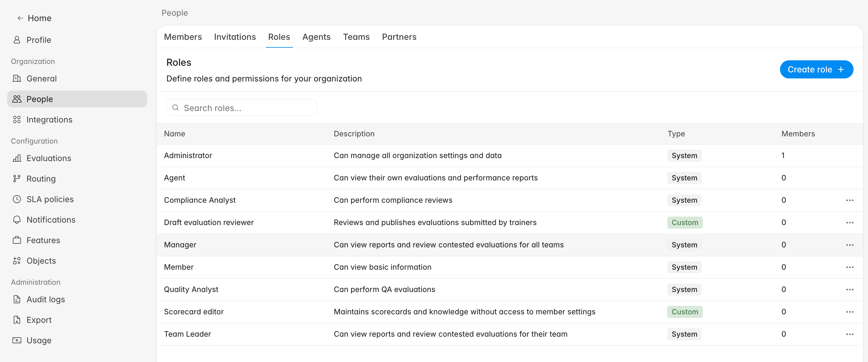The height and width of the screenshot is (362, 868).
Task: Select the Team Leader role name
Action: pyautogui.click(x=187, y=334)
